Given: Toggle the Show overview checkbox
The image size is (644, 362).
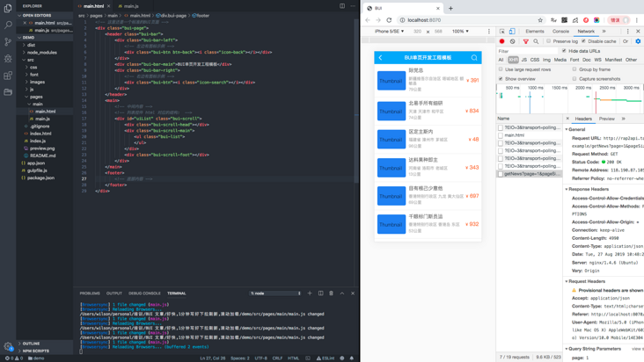Looking at the screenshot, I should (x=501, y=79).
